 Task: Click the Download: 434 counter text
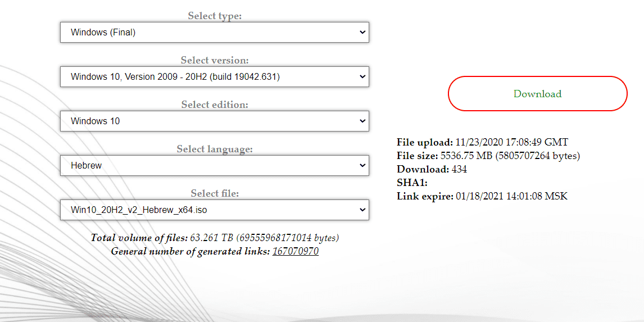432,169
